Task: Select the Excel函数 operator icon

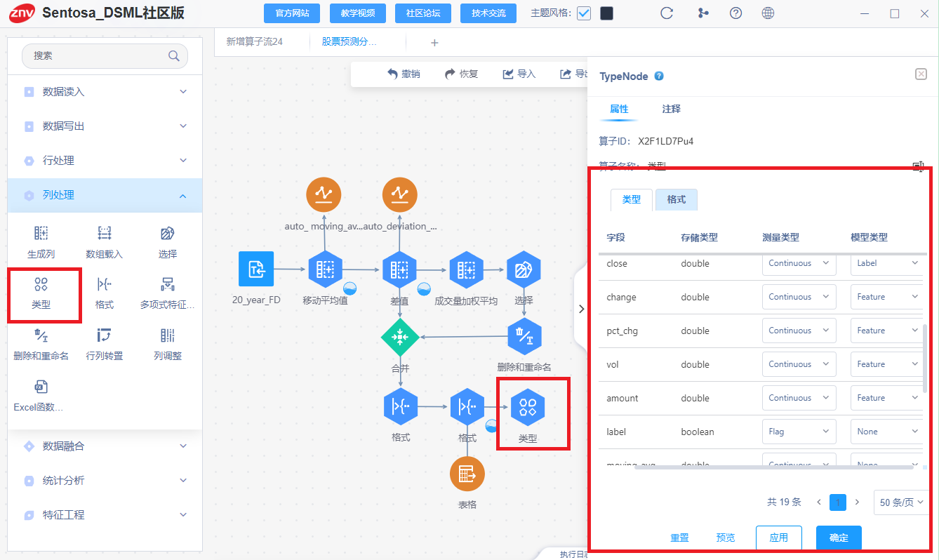Action: (x=41, y=387)
